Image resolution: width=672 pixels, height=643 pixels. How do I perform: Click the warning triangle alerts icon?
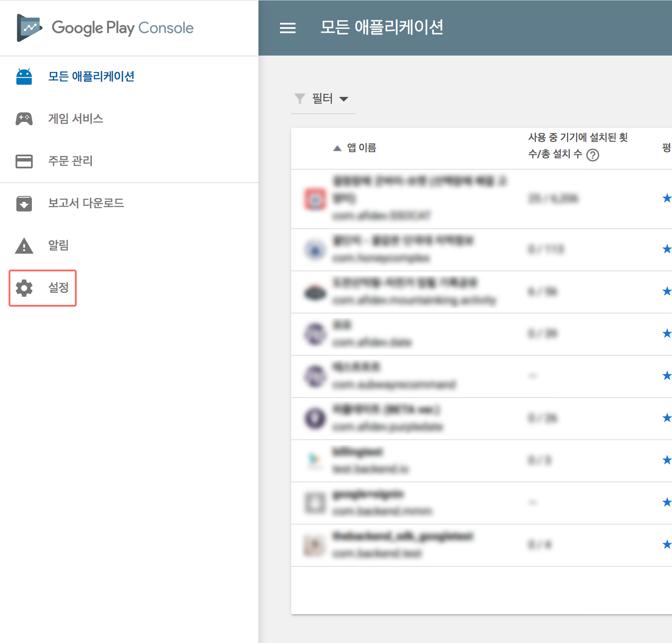click(24, 245)
